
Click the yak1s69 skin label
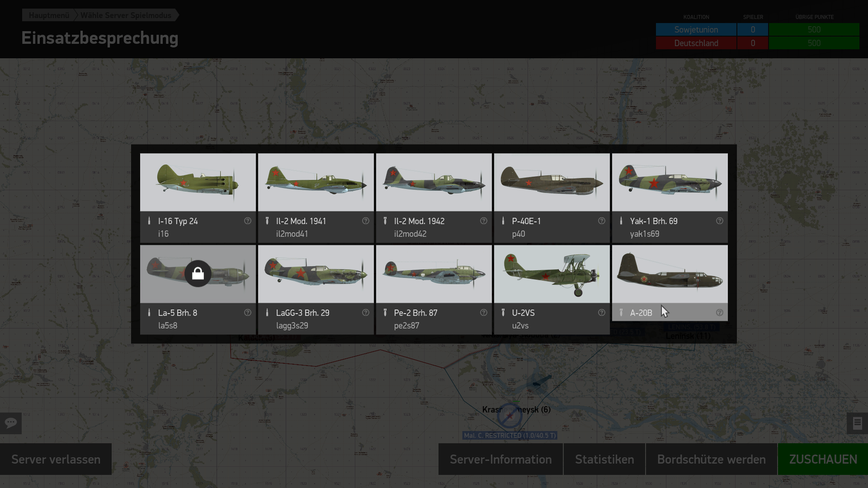[645, 234]
